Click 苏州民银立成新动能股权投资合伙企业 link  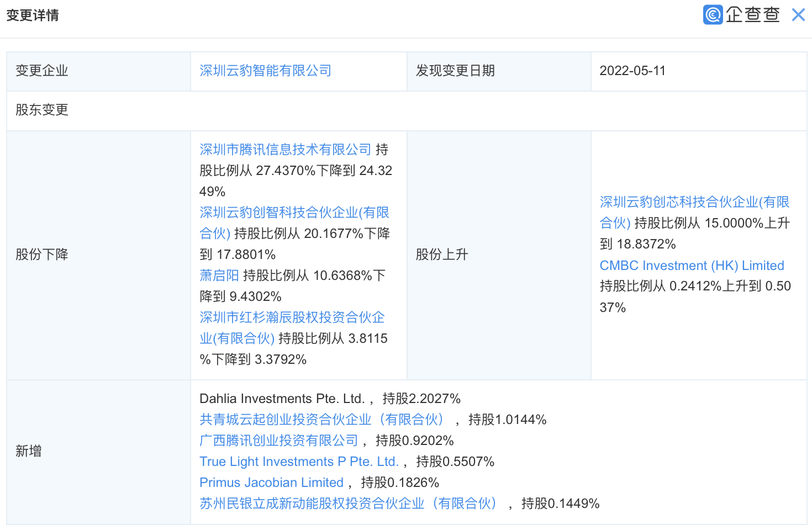(x=348, y=504)
